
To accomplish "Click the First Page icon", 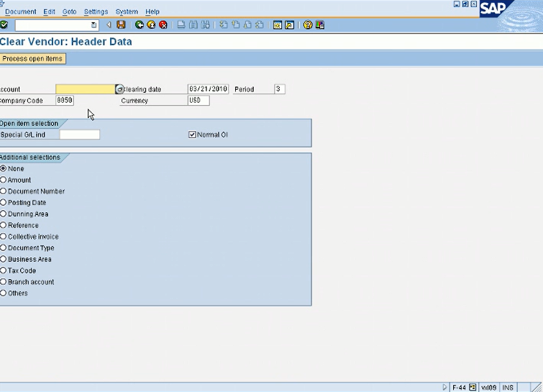I will 224,25.
